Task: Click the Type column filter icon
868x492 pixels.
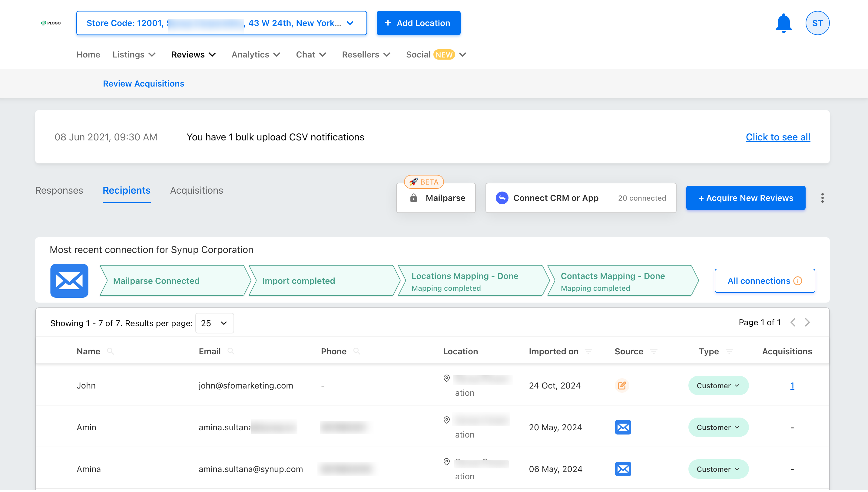Action: coord(729,351)
